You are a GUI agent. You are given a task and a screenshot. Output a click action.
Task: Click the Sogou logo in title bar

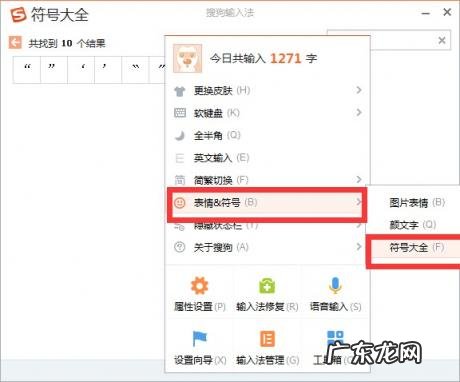pos(18,15)
